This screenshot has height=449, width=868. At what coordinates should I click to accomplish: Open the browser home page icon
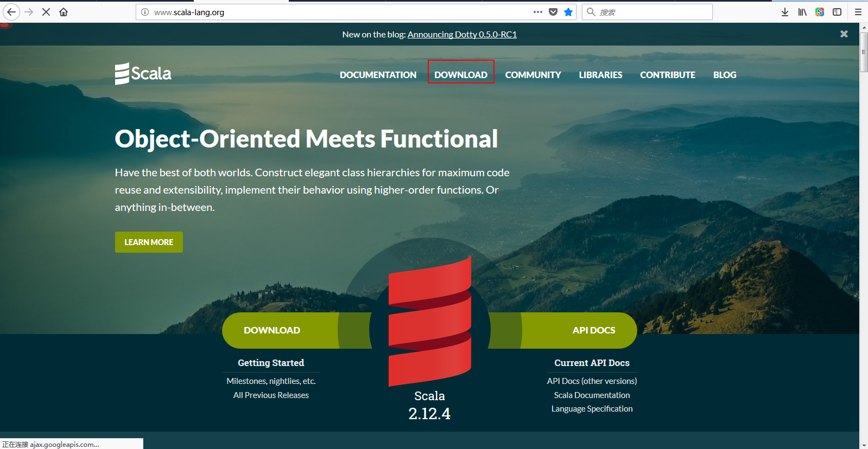pyautogui.click(x=64, y=12)
